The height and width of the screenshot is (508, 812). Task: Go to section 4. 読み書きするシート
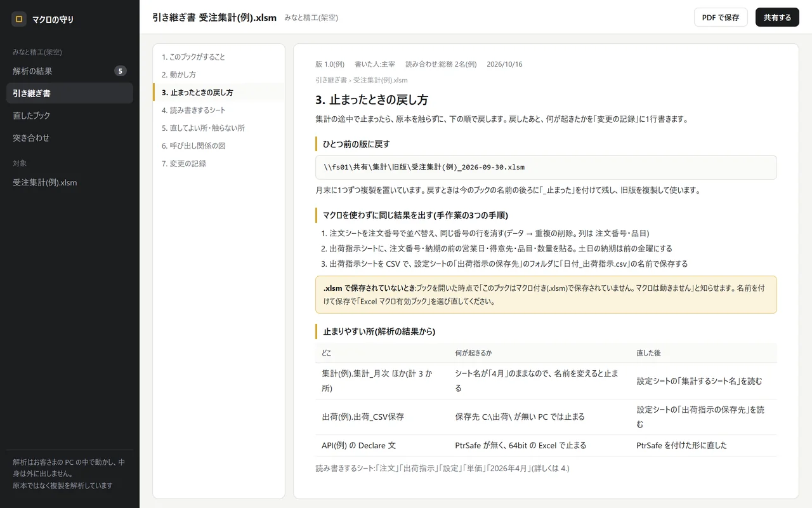tap(219, 110)
